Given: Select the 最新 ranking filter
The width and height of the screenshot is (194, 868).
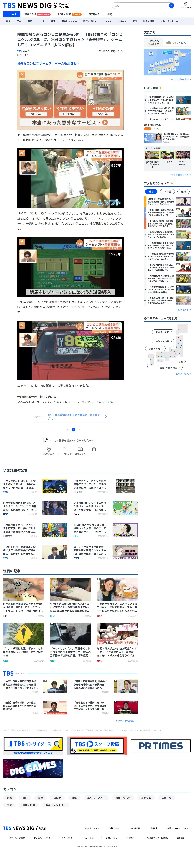Looking at the screenshot, I should pos(151,191).
